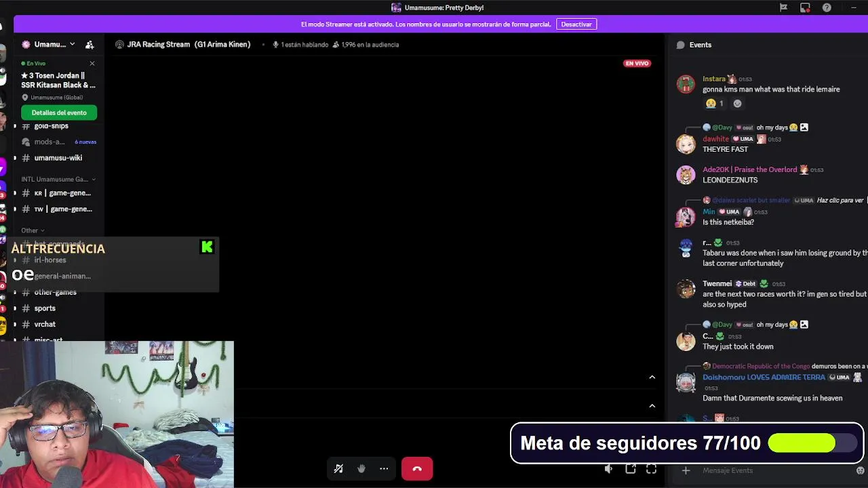Click the raise hand icon in call controls
The image size is (868, 488).
click(361, 468)
